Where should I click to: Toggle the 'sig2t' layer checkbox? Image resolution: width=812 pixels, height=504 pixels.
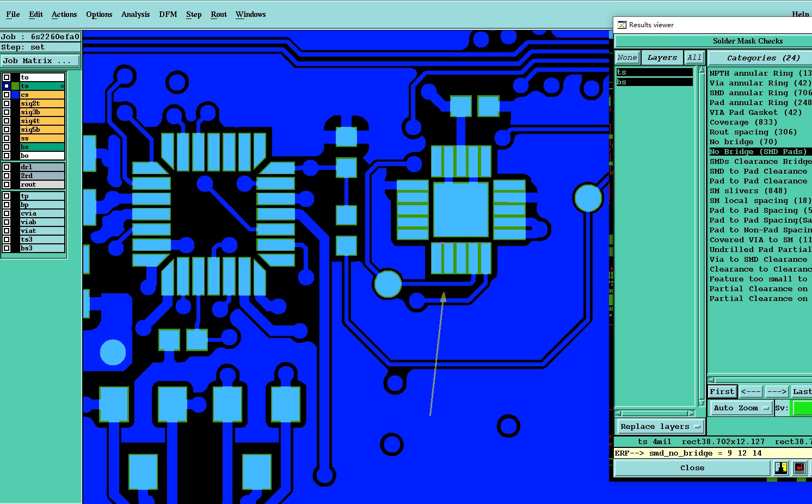pos(7,103)
